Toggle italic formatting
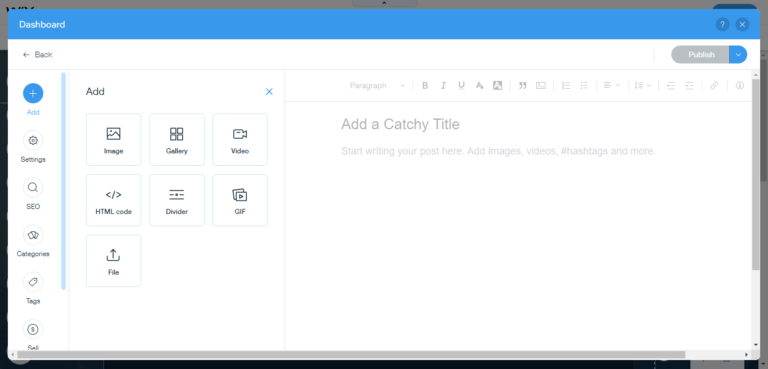 point(443,85)
